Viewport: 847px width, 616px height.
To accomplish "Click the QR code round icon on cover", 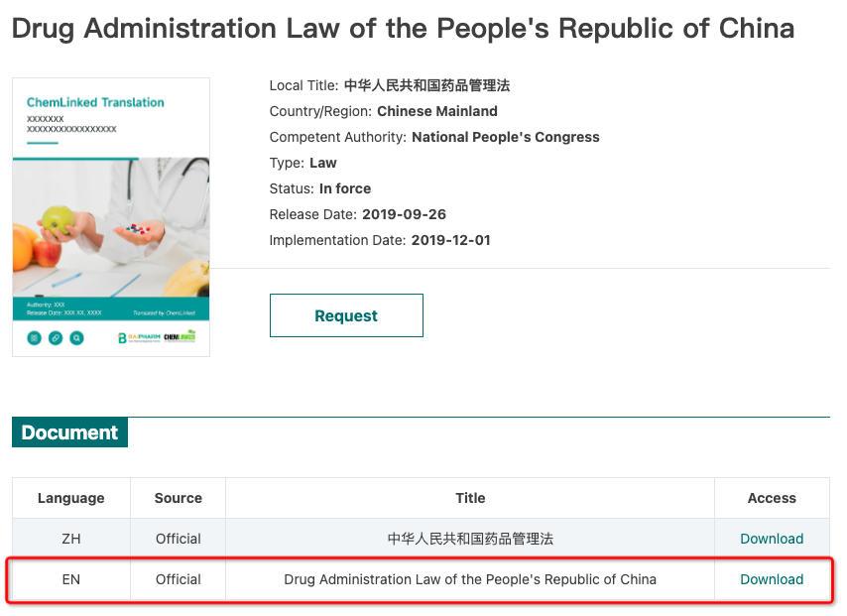I will pos(34,338).
